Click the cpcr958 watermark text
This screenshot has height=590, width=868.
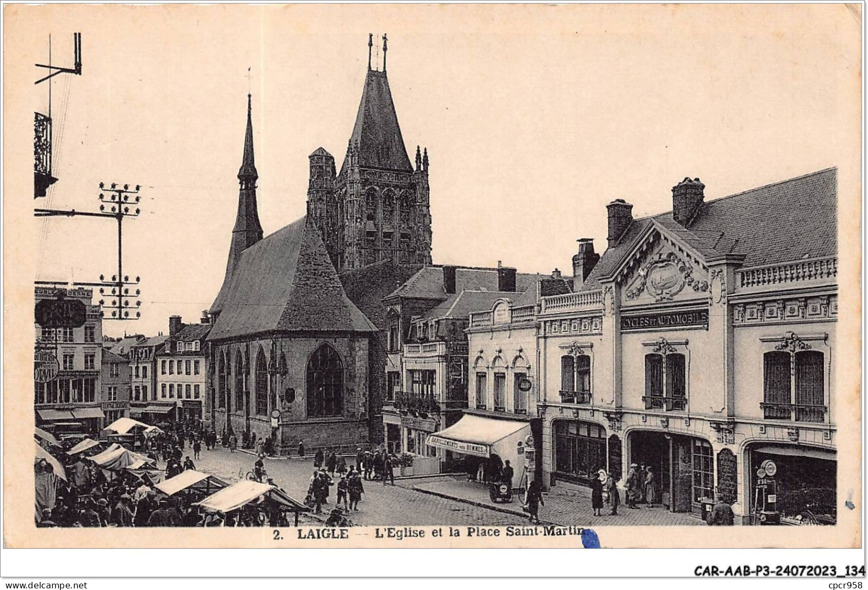coord(849,584)
